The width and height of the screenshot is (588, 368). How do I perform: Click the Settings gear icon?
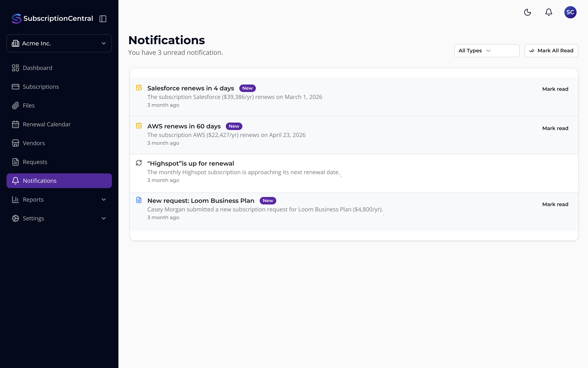point(16,218)
